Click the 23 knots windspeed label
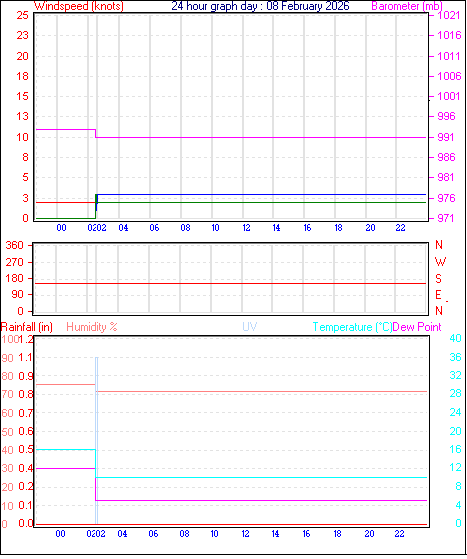The image size is (467, 559). click(x=22, y=35)
